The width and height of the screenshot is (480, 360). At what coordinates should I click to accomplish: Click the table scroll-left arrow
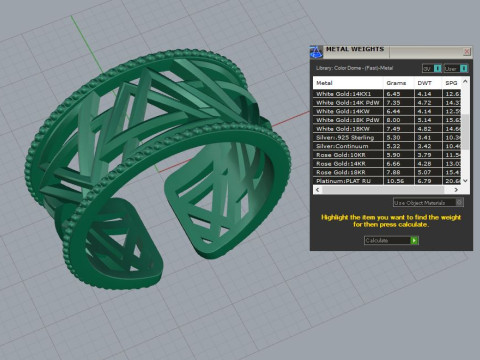pyautogui.click(x=317, y=190)
